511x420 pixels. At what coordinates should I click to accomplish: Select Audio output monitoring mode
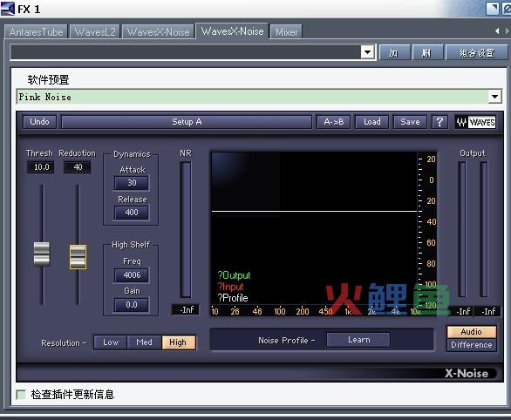click(472, 332)
